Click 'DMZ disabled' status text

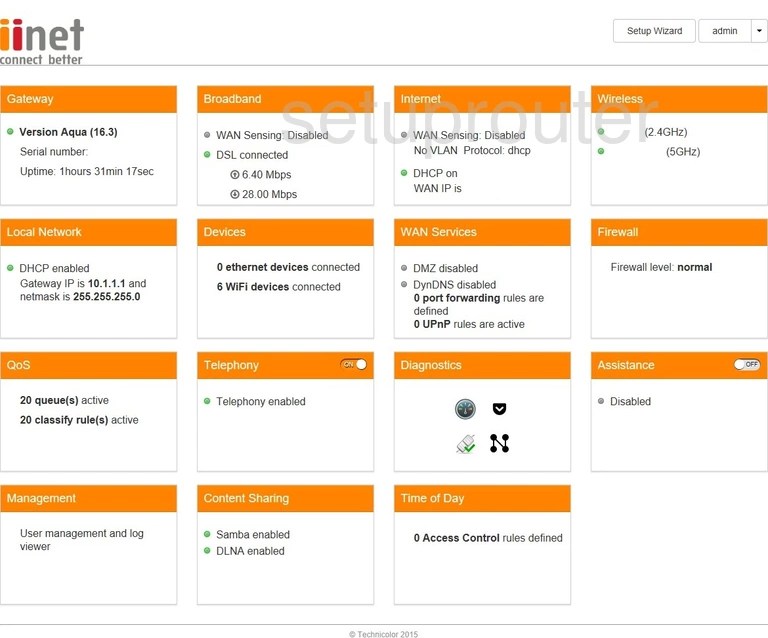click(445, 268)
